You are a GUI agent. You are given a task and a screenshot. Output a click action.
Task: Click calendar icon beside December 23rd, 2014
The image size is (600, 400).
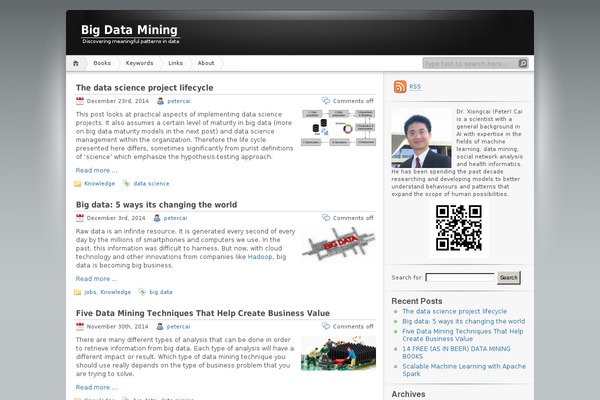80,101
